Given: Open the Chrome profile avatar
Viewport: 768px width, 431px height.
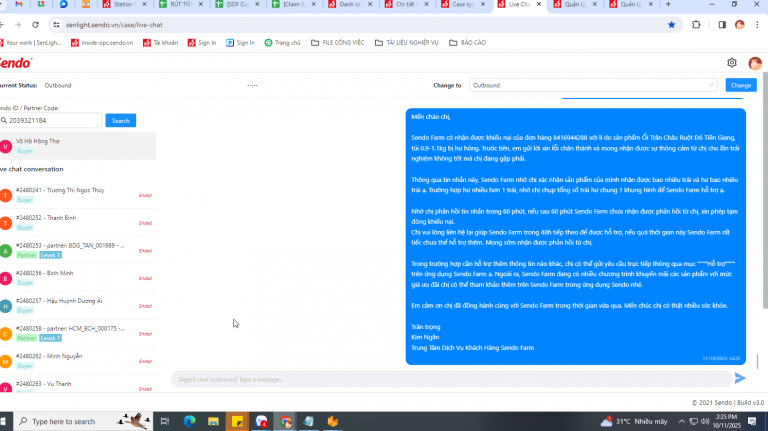Looking at the screenshot, I should point(740,24).
